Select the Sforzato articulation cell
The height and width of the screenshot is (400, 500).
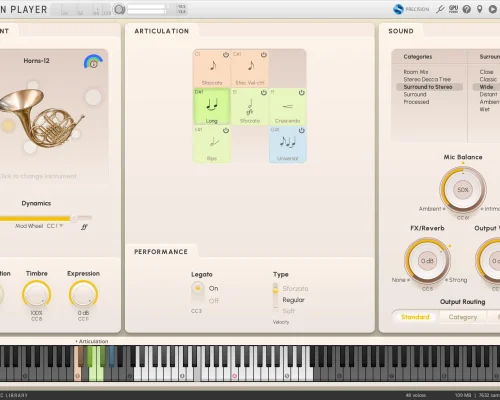click(x=250, y=106)
